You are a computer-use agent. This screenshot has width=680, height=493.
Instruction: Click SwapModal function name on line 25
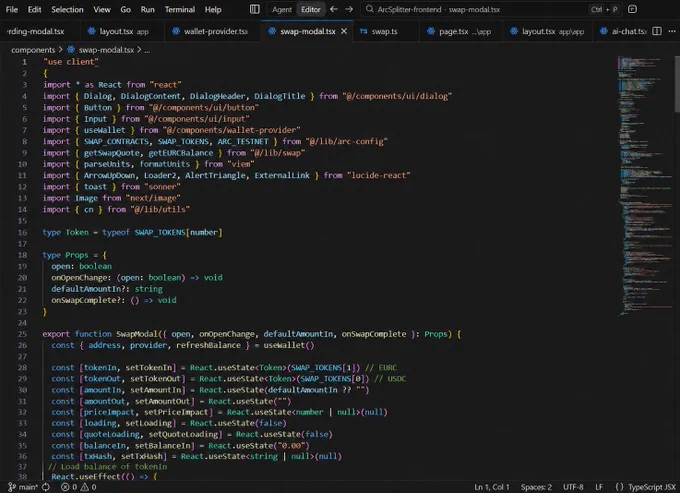point(137,334)
